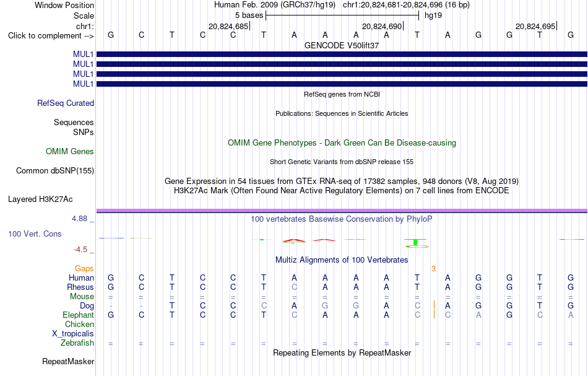Select the Elephant alignment row label
This screenshot has height=376, width=588.
pyautogui.click(x=78, y=315)
